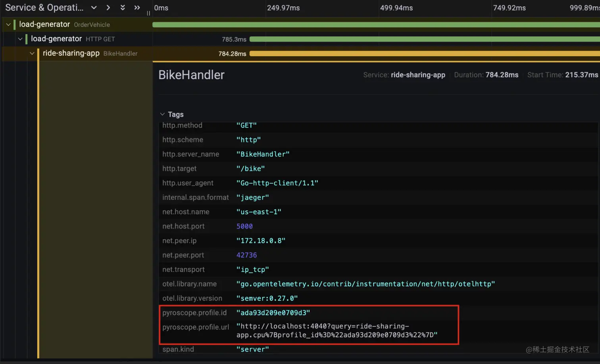Click the green span bar labeled 785.3ms
Screen dimensions: 600x364
tap(425, 39)
